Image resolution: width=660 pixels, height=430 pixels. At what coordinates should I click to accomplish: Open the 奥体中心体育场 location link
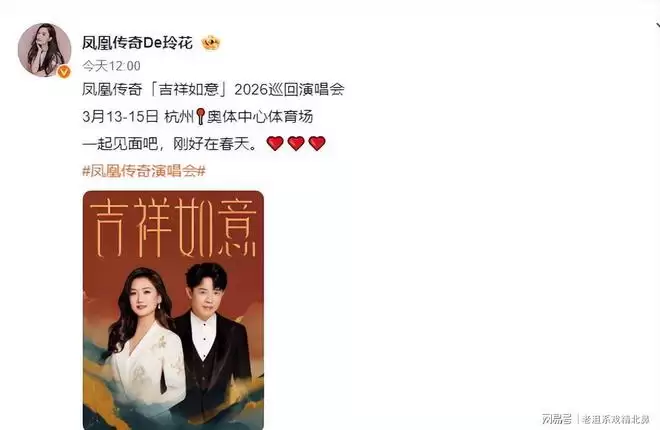click(x=260, y=117)
